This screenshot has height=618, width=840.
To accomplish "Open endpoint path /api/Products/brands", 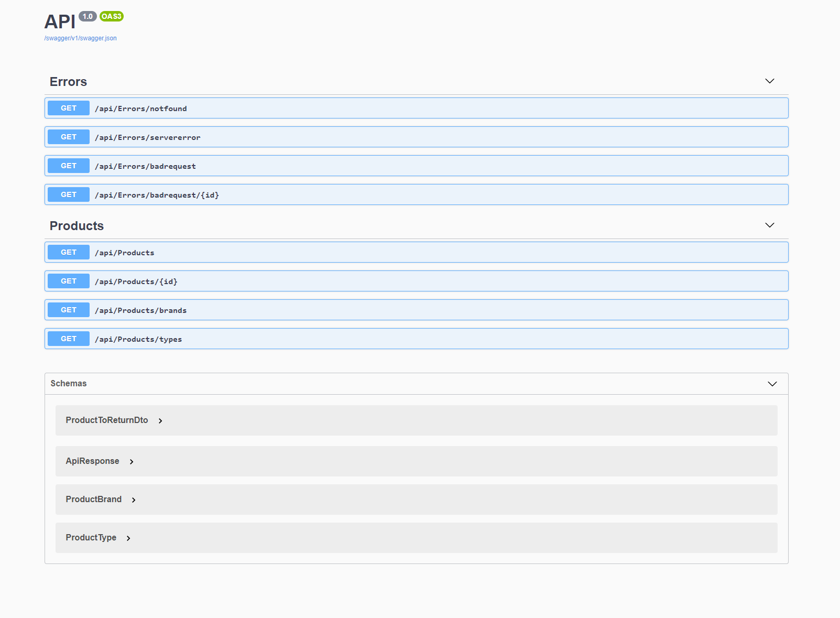I will click(140, 310).
